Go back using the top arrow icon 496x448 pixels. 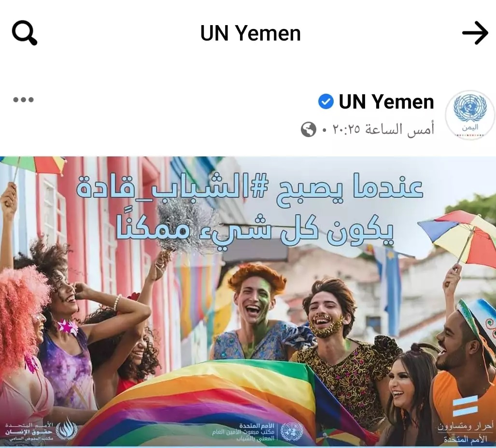pyautogui.click(x=475, y=33)
